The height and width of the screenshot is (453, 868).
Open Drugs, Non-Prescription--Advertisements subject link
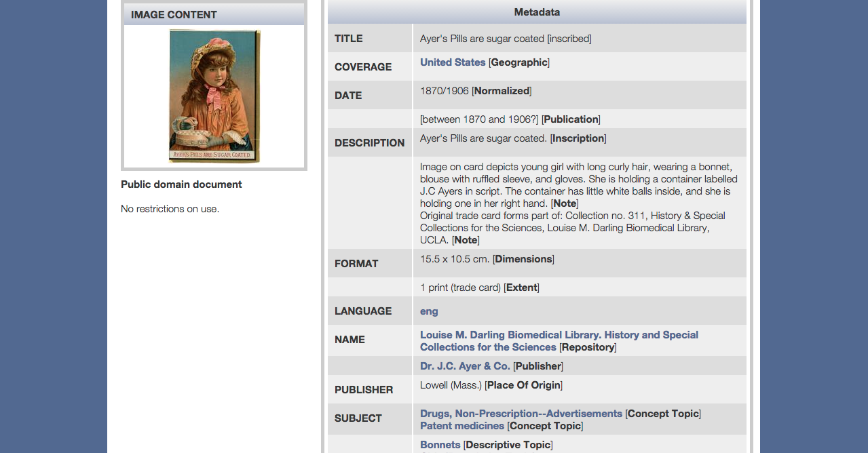click(521, 414)
